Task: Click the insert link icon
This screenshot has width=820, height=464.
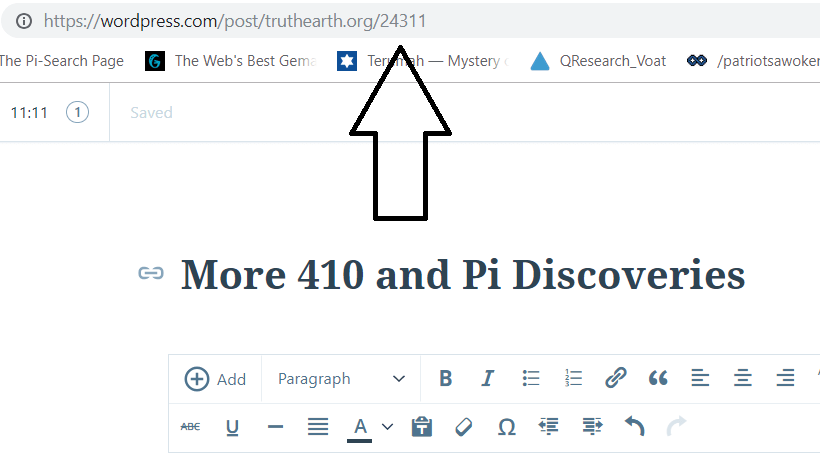Action: tap(616, 379)
